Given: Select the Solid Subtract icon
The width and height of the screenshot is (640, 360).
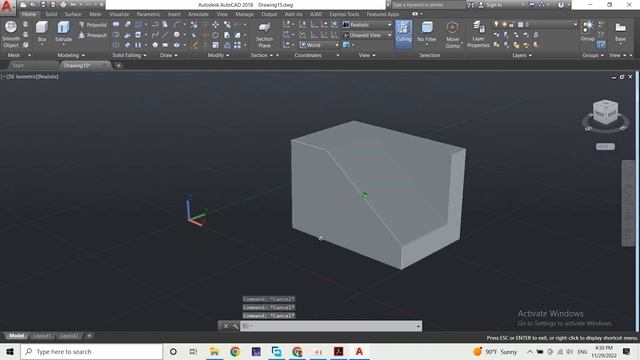Looking at the screenshot, I should point(116,35).
